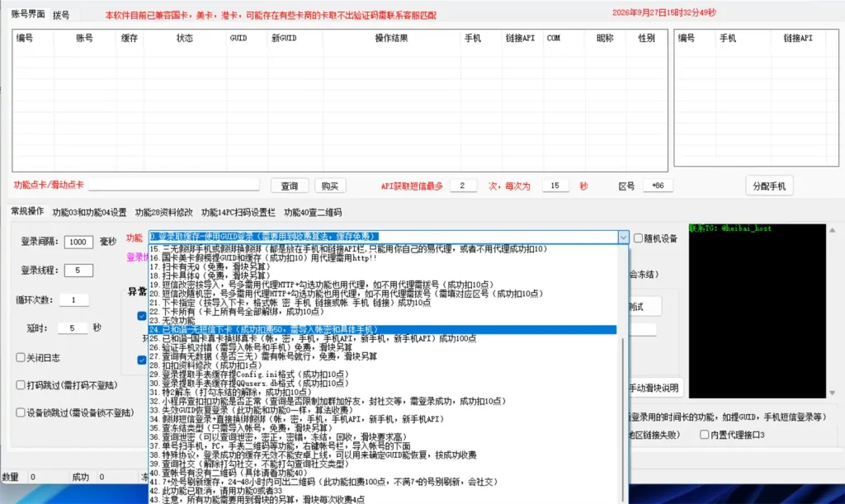Select option 17 扫卡有无Q from list
Screen dimensions: 845x504
pyautogui.click(x=215, y=266)
